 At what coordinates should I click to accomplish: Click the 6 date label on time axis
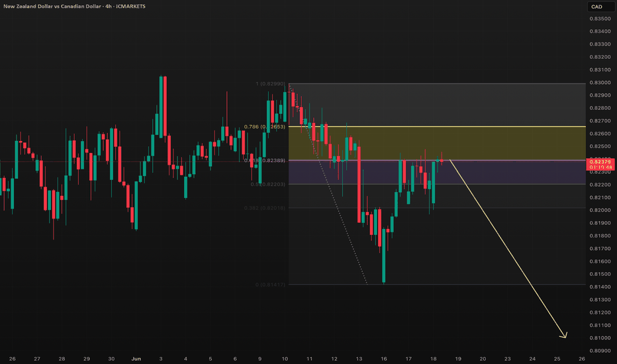click(235, 359)
